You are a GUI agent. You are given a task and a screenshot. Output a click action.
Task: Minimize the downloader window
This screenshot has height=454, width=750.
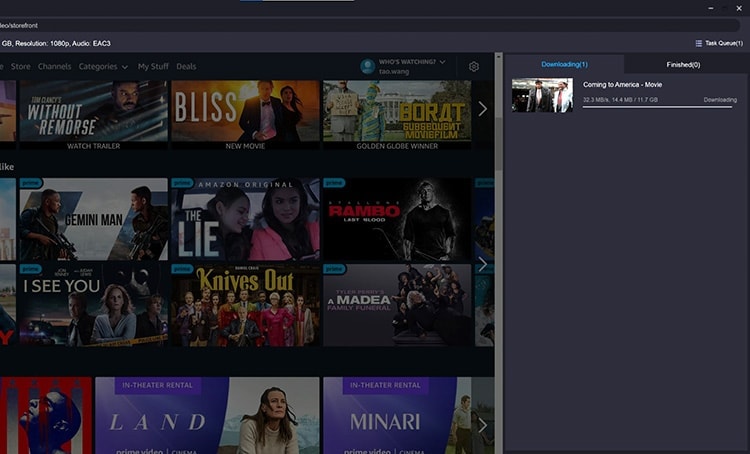711,8
